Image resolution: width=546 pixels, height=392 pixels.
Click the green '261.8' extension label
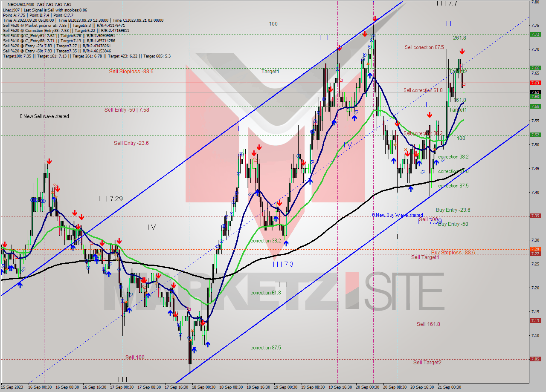459,38
